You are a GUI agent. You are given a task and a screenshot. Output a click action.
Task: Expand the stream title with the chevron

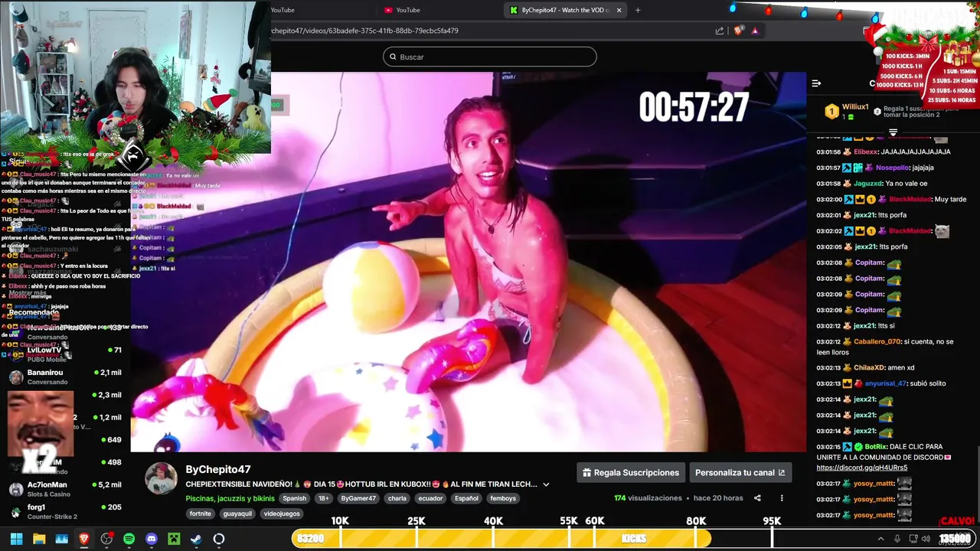pyautogui.click(x=546, y=484)
